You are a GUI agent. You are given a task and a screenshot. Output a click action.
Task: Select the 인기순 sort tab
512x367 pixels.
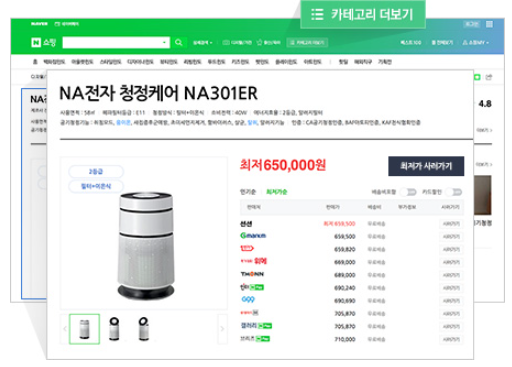pyautogui.click(x=248, y=192)
